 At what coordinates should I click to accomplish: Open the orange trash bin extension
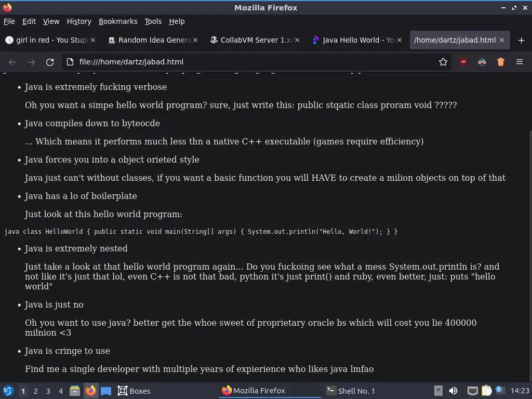click(501, 62)
